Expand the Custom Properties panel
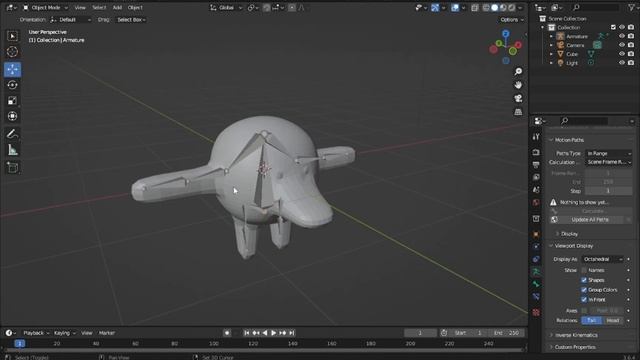Viewport: 640px width, 360px height. [575, 347]
